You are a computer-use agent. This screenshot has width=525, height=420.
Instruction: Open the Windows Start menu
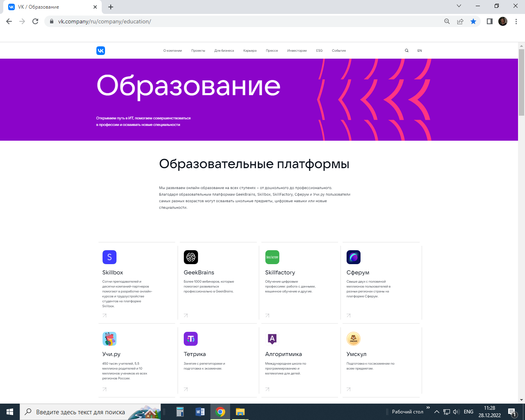(10, 412)
